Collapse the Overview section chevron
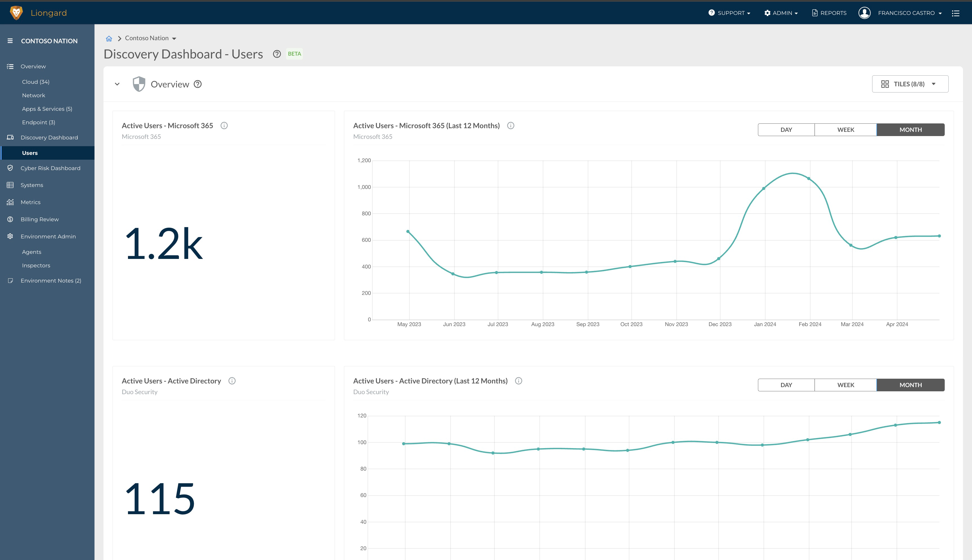Image resolution: width=972 pixels, height=560 pixels. pyautogui.click(x=117, y=84)
